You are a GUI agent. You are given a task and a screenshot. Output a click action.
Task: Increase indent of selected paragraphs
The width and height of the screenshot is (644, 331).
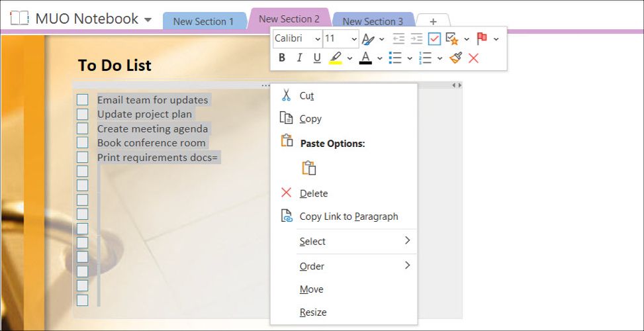click(x=416, y=38)
